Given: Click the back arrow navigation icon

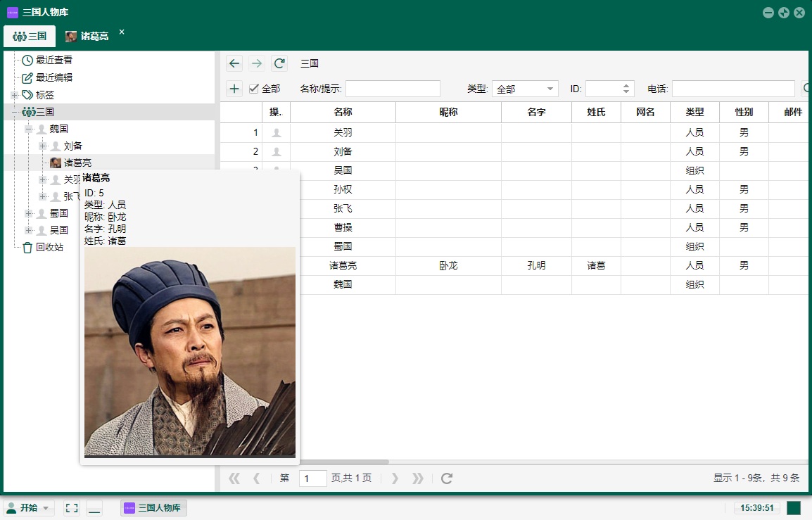Looking at the screenshot, I should click(234, 63).
